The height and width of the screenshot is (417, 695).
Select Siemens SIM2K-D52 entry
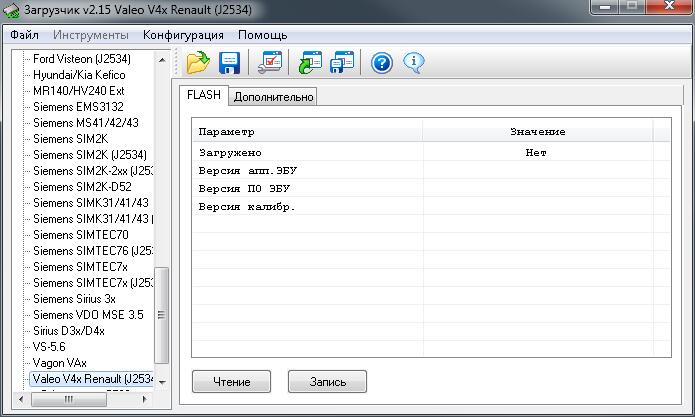82,187
